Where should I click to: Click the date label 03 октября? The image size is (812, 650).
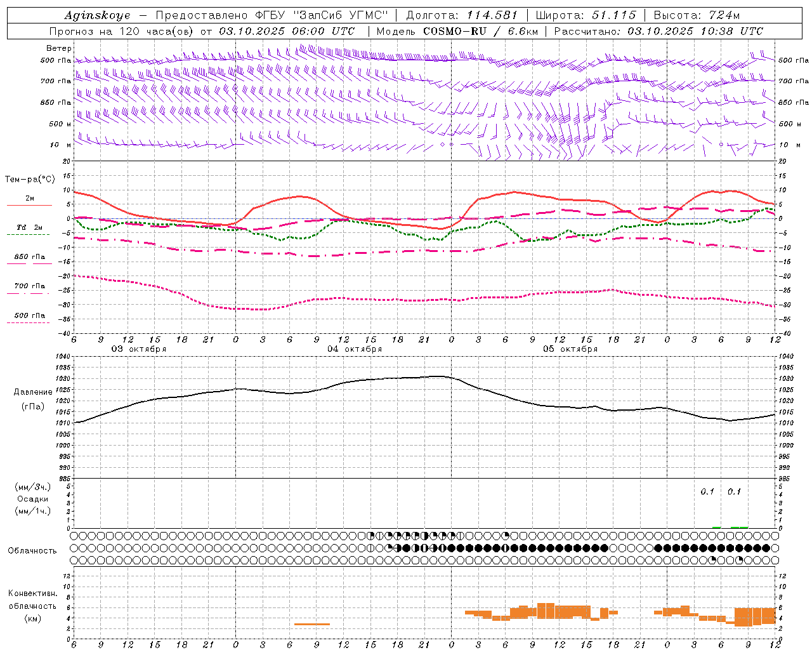(139, 349)
